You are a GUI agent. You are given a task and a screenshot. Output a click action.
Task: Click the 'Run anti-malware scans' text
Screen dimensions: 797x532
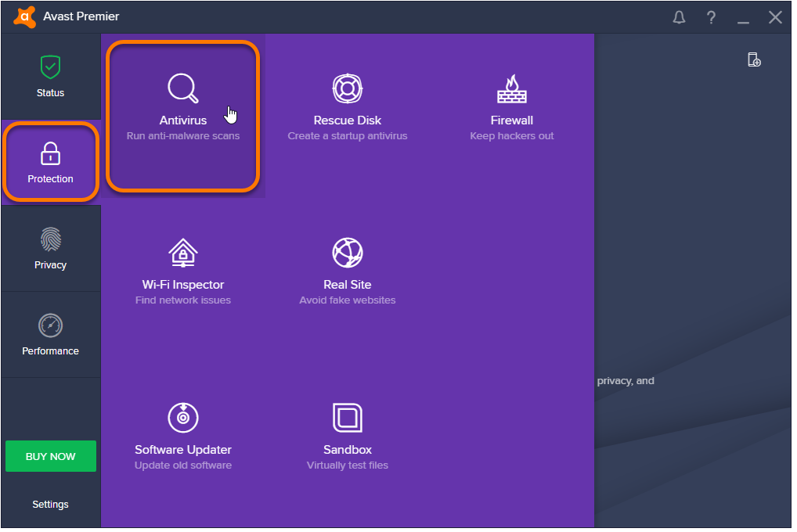(x=183, y=136)
